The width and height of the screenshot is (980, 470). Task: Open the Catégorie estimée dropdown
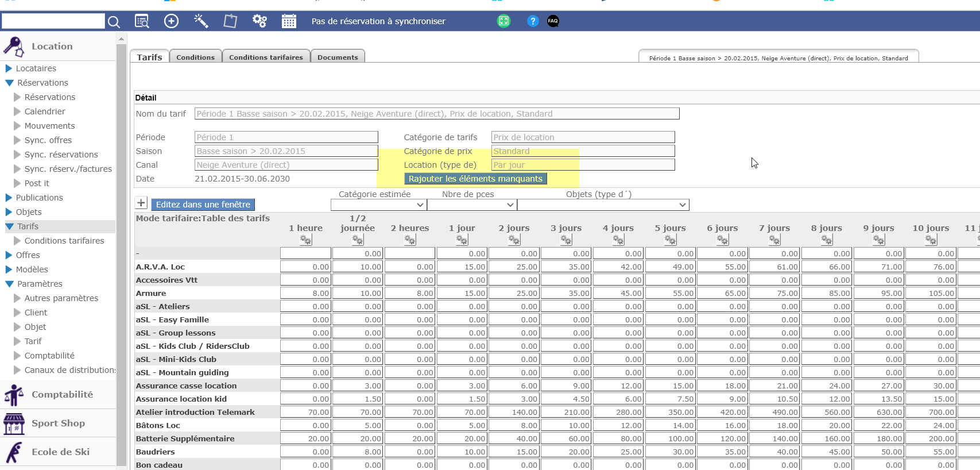pos(378,205)
